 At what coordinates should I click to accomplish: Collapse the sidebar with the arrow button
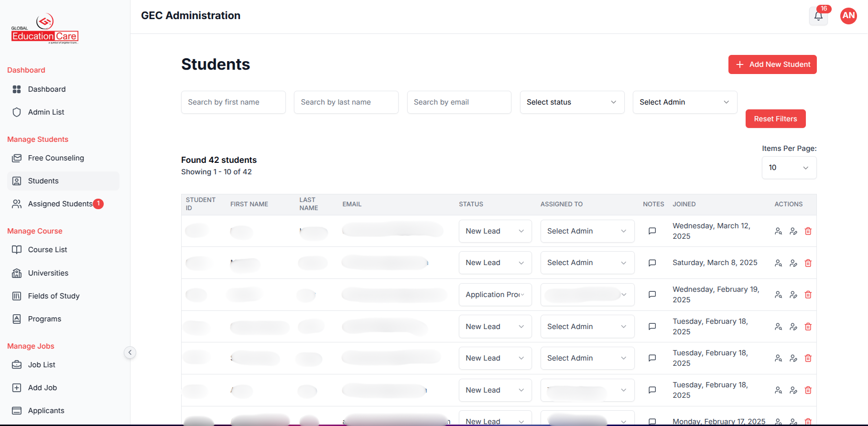pos(130,352)
